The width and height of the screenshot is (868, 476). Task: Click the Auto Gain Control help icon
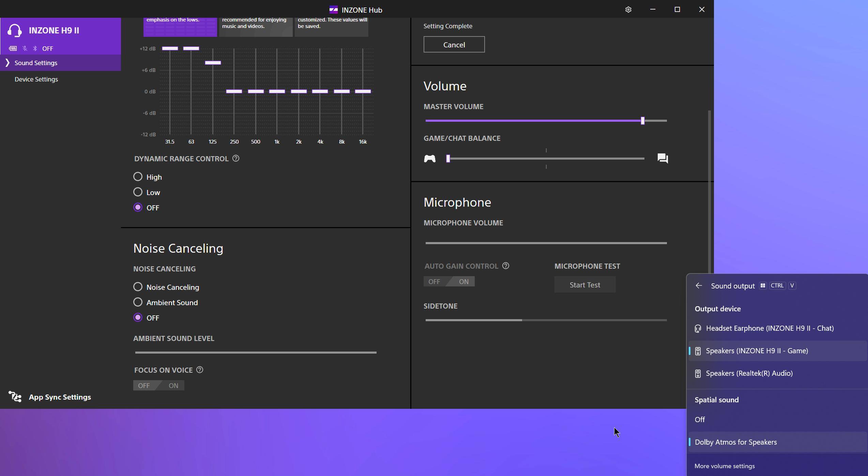pyautogui.click(x=506, y=266)
